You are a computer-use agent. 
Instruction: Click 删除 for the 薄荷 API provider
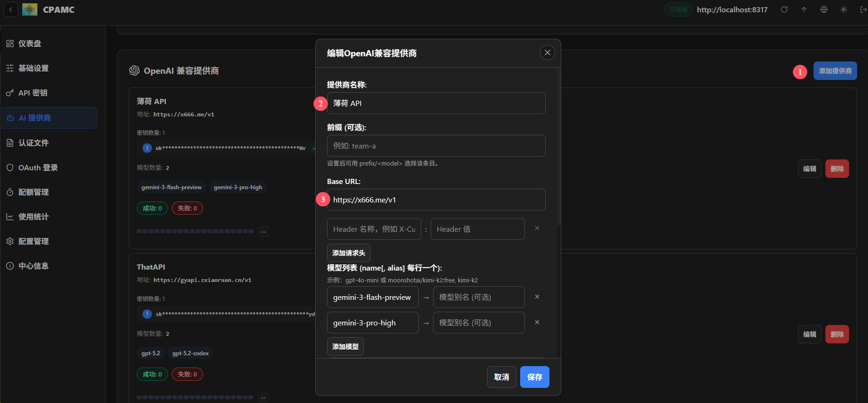(837, 169)
